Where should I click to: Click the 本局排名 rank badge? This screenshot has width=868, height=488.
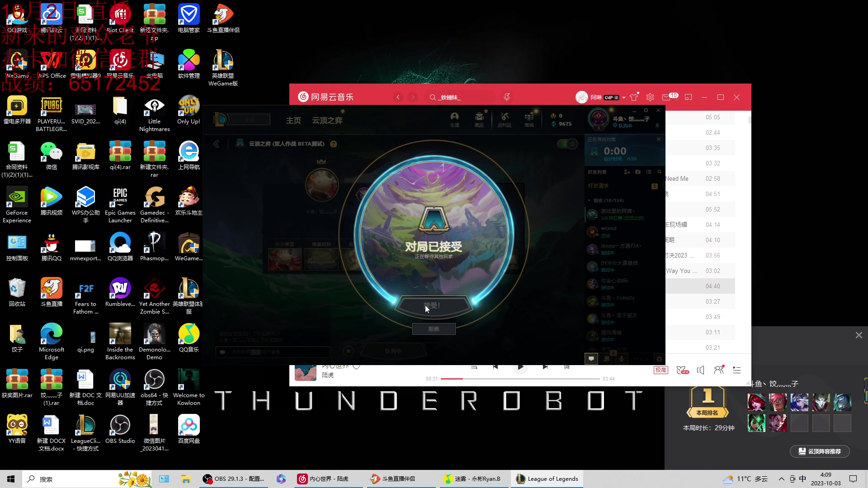tap(708, 402)
